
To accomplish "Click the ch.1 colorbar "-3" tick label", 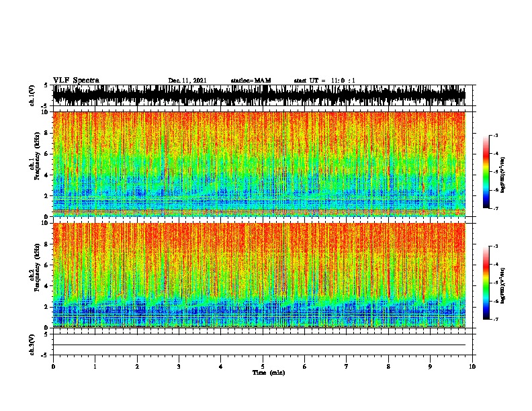I will coord(496,136).
